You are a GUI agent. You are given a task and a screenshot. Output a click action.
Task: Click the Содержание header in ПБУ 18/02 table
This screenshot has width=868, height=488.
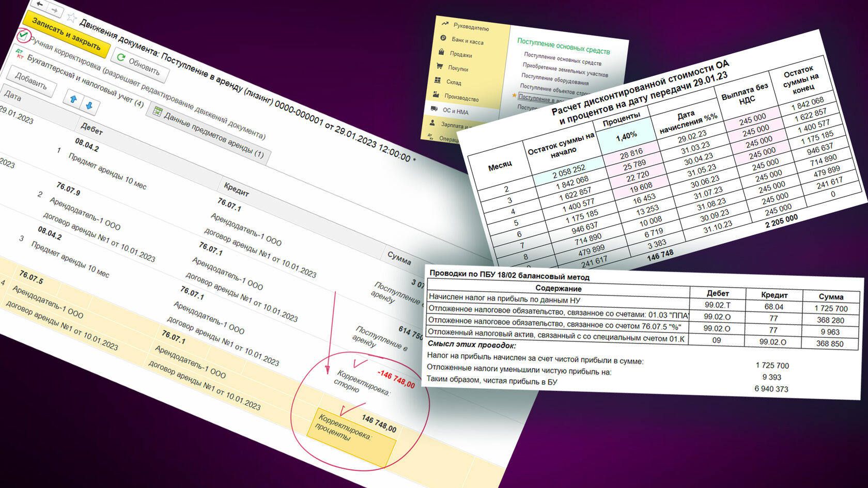(559, 288)
